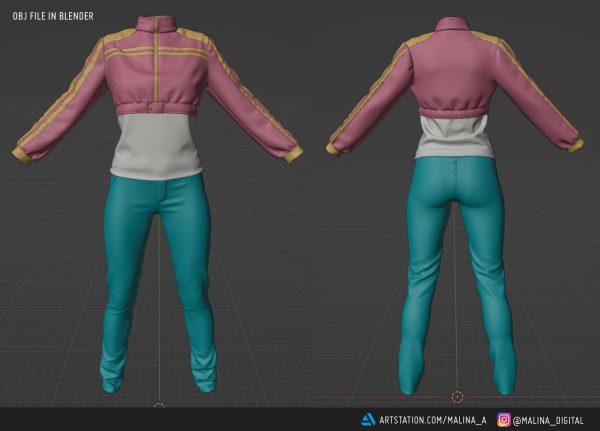Viewport: 600px width, 431px height.
Task: Click the 3D cursor below the back-view model
Action: [458, 397]
